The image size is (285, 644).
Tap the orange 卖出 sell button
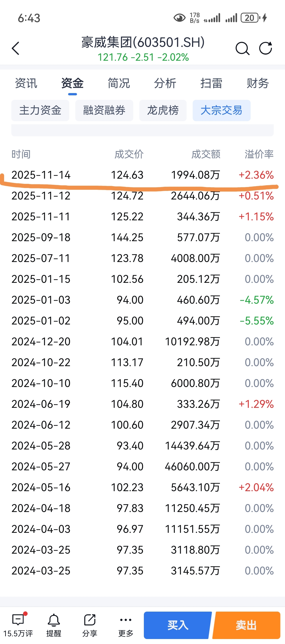[x=246, y=625]
